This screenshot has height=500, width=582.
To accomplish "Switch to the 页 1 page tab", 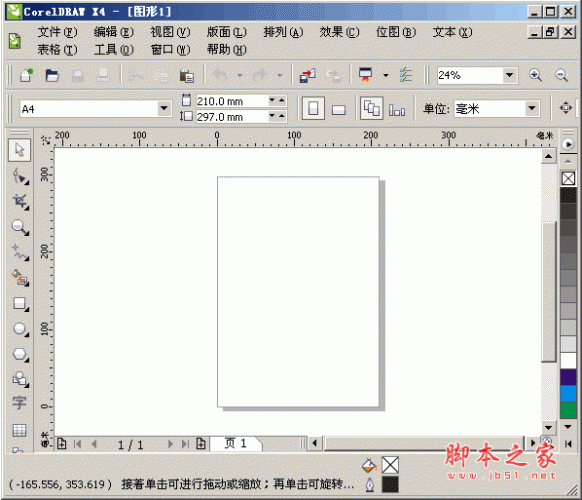I will [x=236, y=443].
